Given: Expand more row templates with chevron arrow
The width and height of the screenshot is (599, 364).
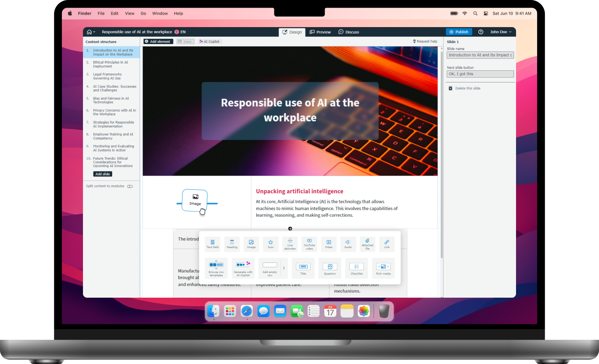Looking at the screenshot, I should 284,268.
